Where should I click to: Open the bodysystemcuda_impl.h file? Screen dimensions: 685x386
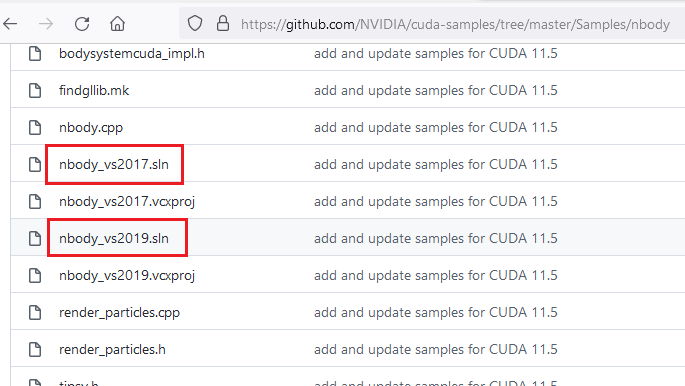131,54
